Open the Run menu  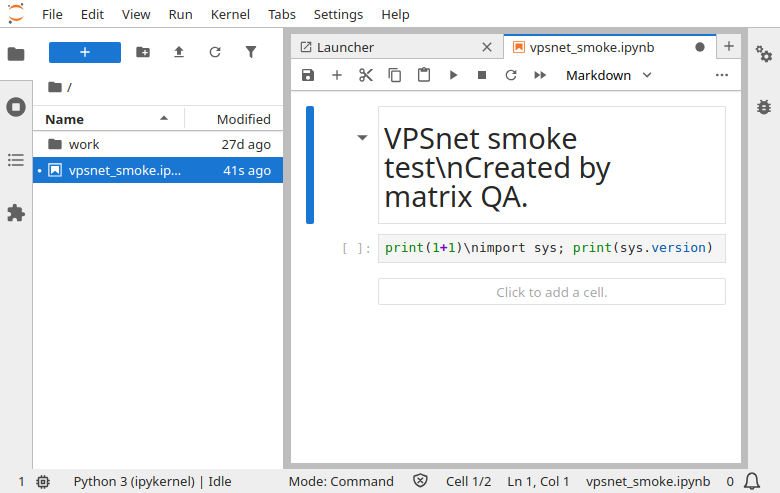[181, 14]
